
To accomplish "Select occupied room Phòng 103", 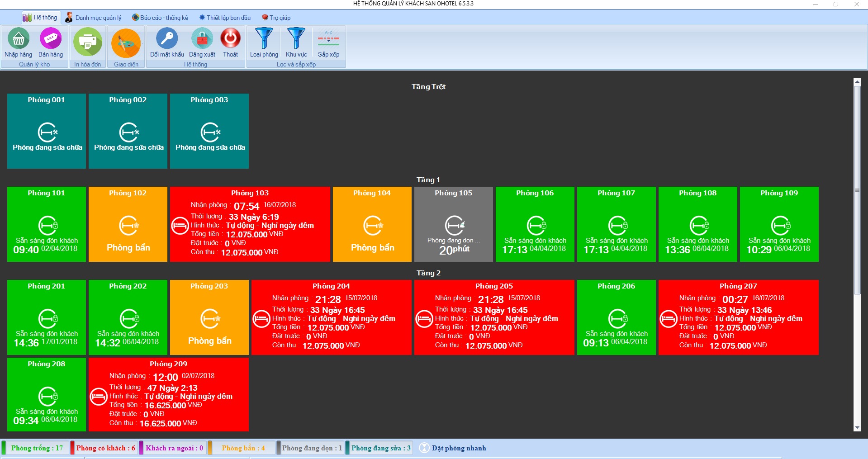I will point(250,224).
